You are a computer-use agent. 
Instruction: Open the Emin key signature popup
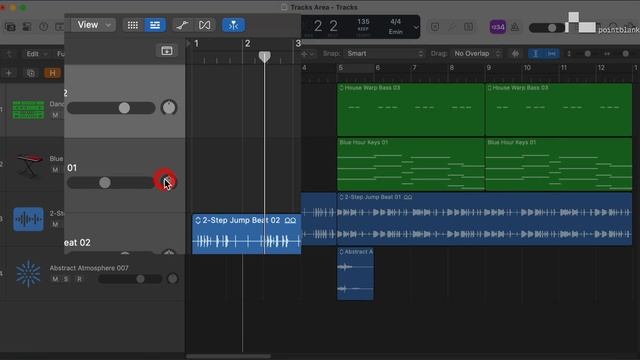[x=396, y=31]
